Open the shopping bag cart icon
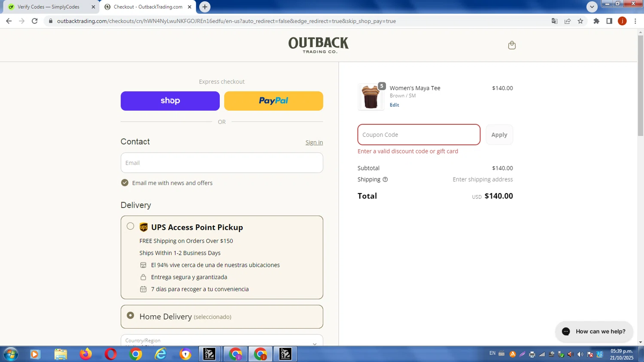 click(x=512, y=45)
